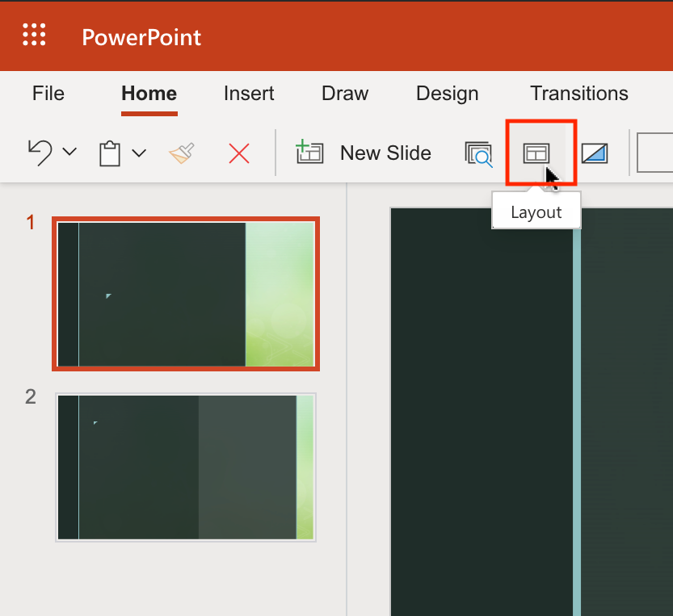Go to the Design tab

click(447, 94)
